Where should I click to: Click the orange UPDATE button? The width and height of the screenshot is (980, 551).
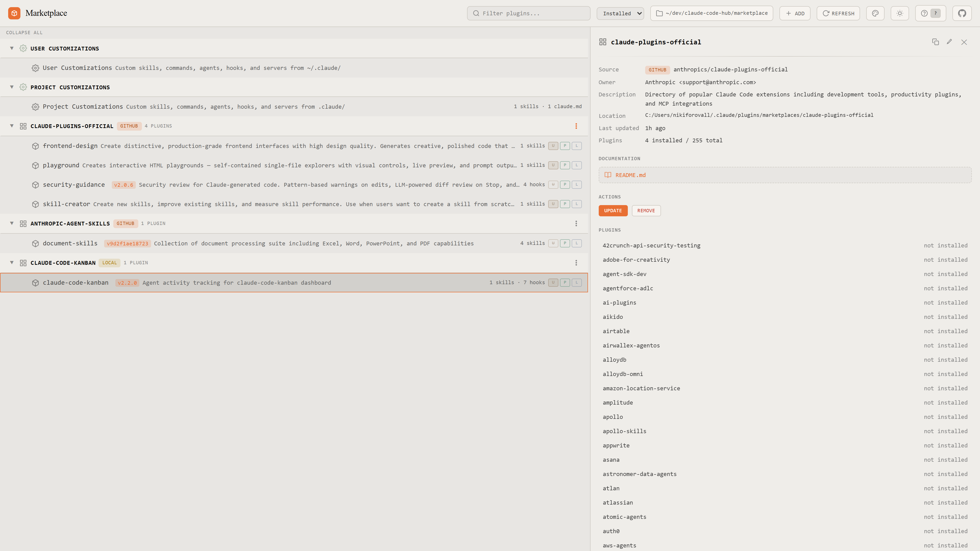613,211
